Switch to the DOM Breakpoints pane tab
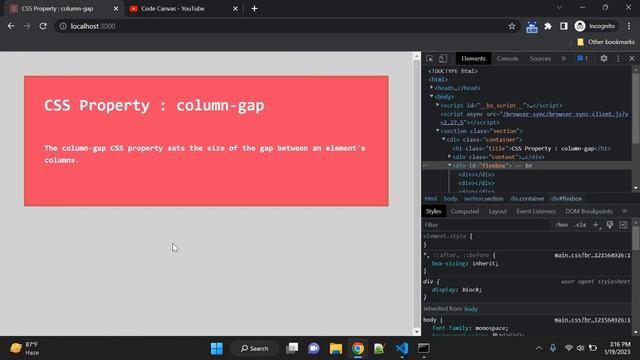This screenshot has height=360, width=640. click(589, 211)
